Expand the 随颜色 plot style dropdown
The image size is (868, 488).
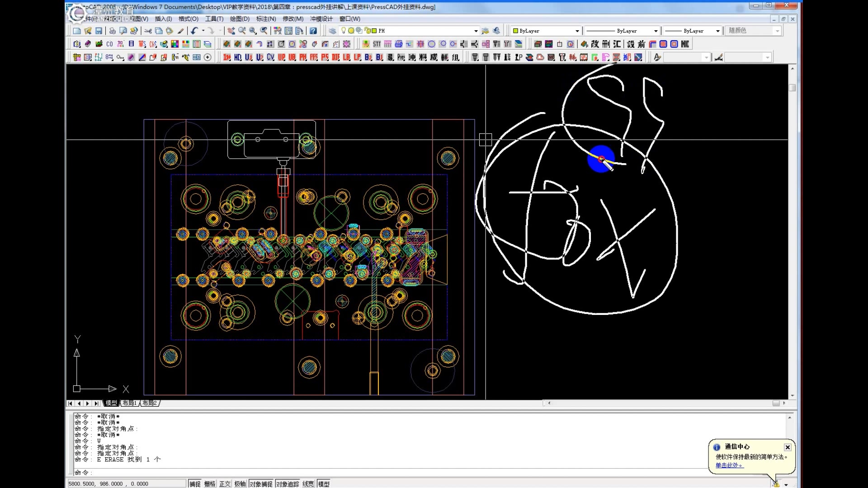777,31
